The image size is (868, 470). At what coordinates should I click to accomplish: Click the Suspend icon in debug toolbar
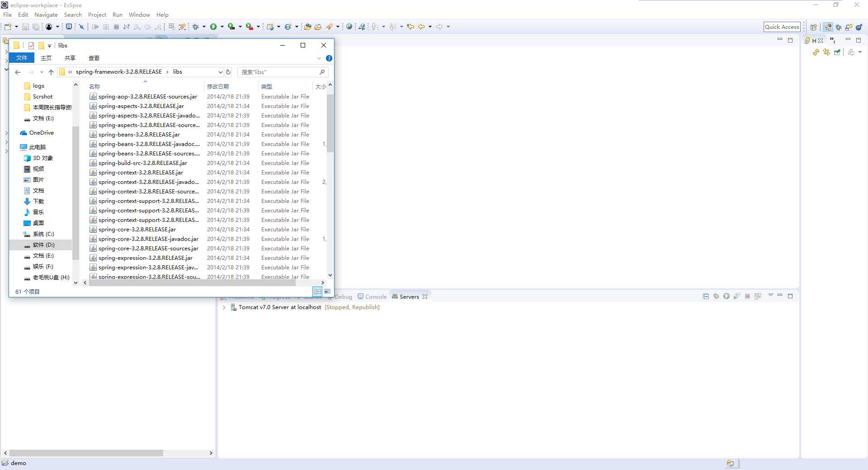tap(106, 27)
